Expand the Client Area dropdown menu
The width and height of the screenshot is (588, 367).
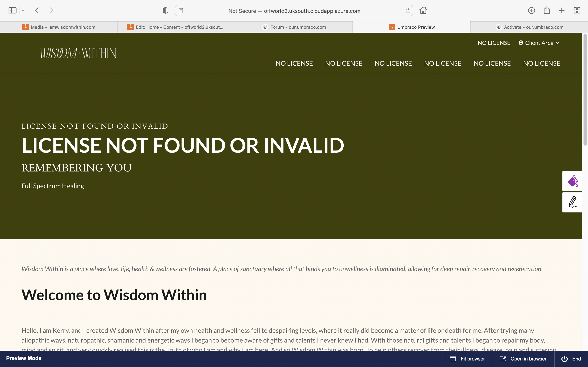pyautogui.click(x=538, y=43)
